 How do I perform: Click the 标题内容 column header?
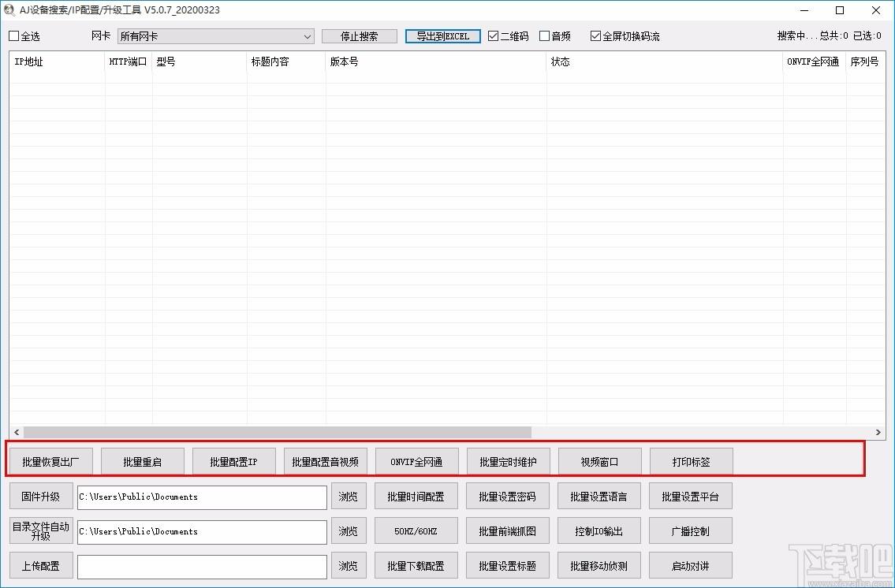point(286,61)
